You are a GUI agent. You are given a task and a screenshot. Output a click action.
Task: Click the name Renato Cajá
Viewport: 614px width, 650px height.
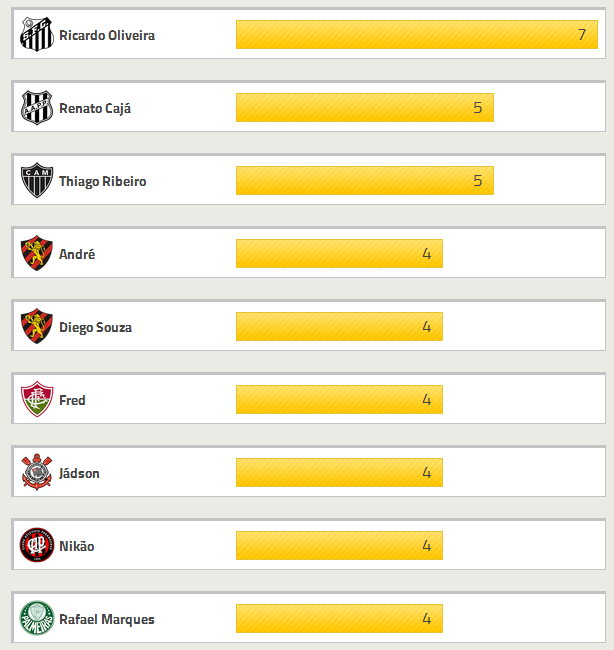[95, 108]
